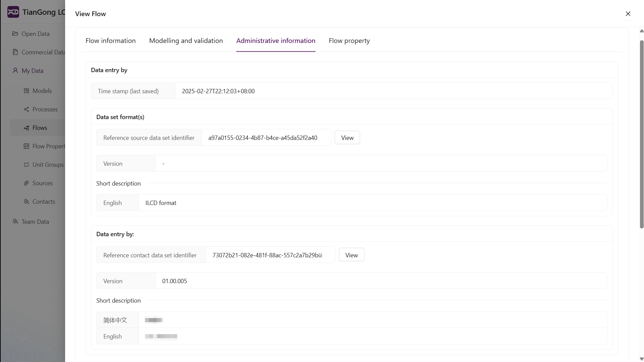Switch to the Flow property tab
The height and width of the screenshot is (362, 644).
point(349,41)
